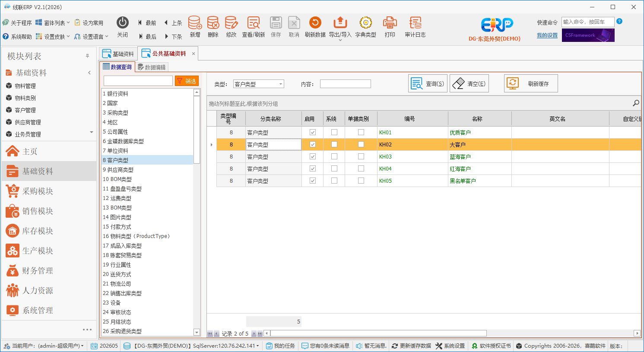
Task: Open the 库存模块 inventory module
Action: [x=49, y=231]
